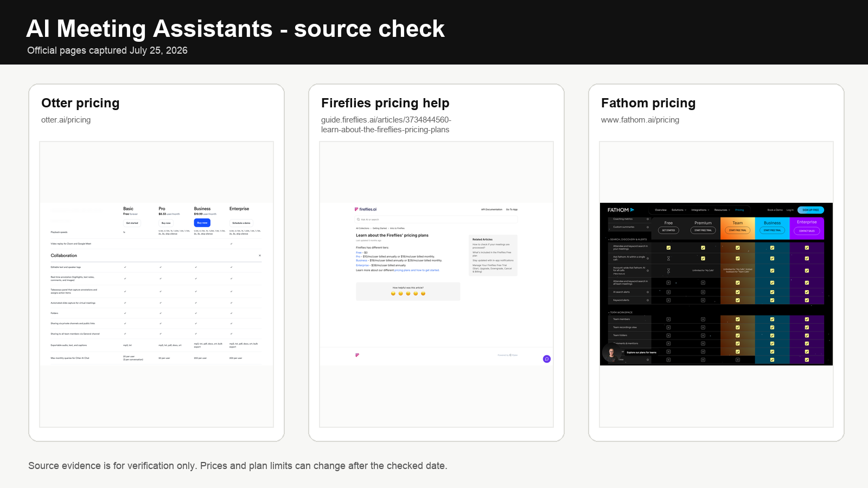Open related article Stay updated with in-app notifications
Screen dimensions: 868x488
(493, 260)
